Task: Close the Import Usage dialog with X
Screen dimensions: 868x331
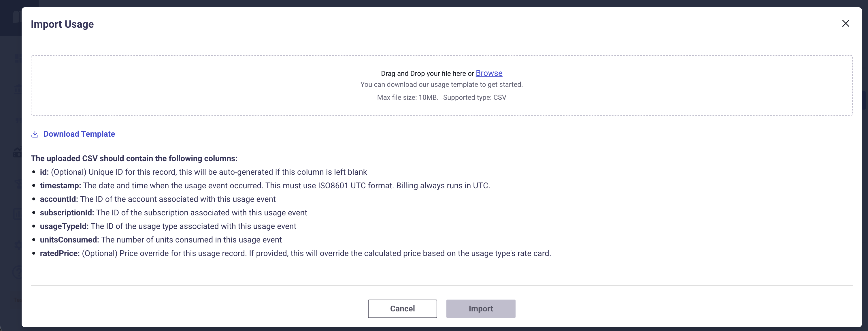Action: (846, 23)
